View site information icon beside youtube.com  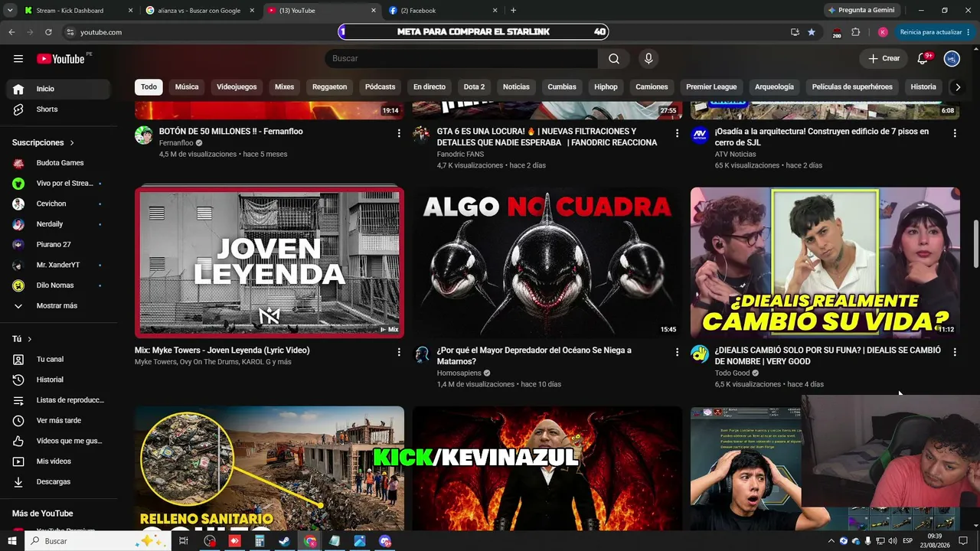pos(70,32)
